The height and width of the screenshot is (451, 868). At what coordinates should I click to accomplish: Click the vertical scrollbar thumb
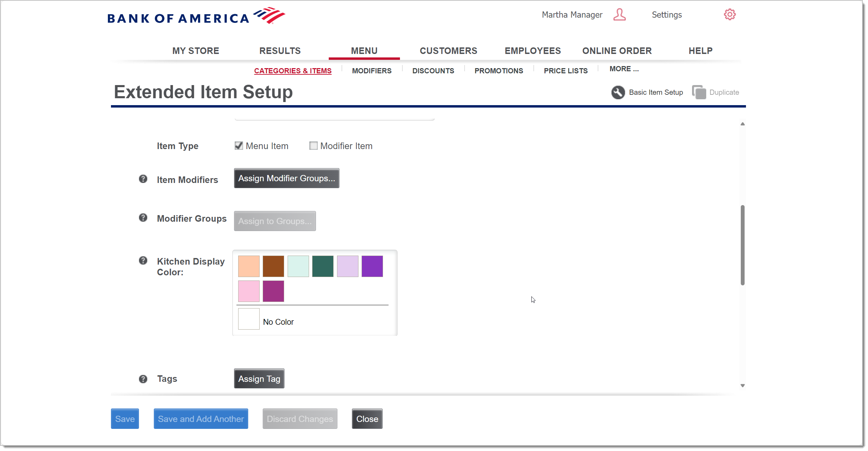click(x=743, y=245)
